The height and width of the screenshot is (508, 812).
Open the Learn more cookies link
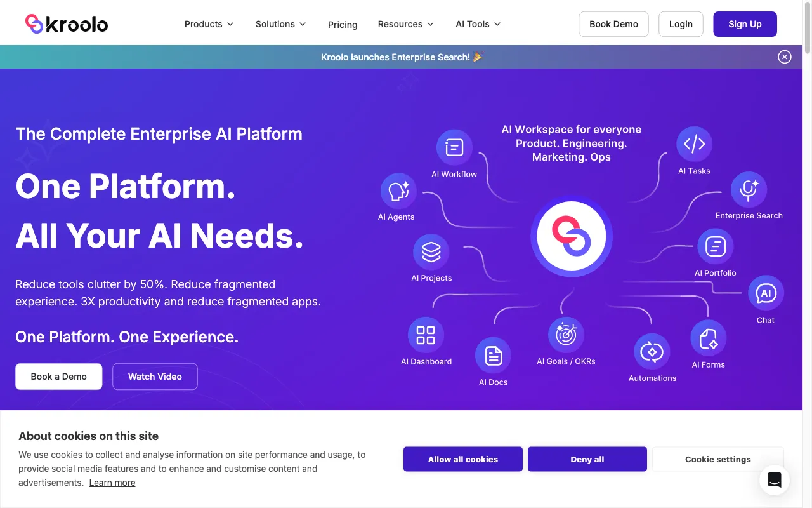(112, 483)
